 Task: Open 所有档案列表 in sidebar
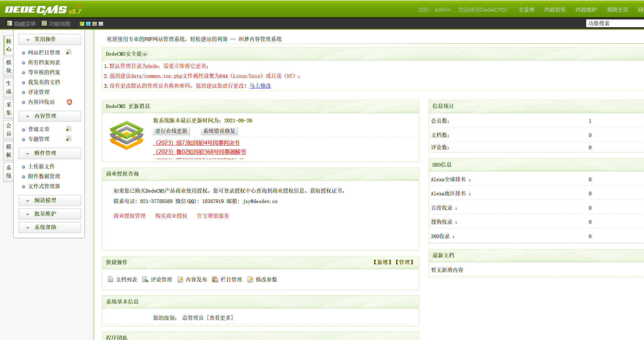[44, 62]
